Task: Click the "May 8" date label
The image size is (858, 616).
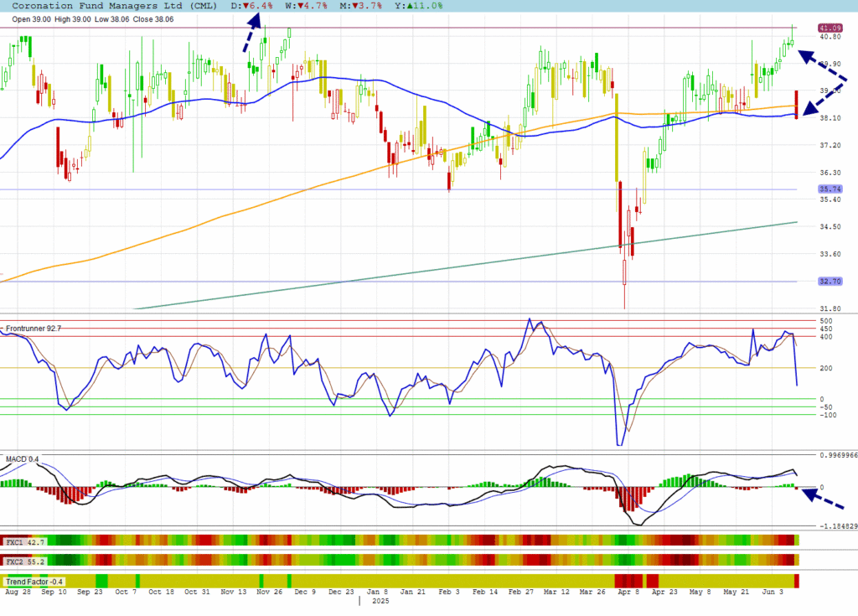Action: (700, 592)
